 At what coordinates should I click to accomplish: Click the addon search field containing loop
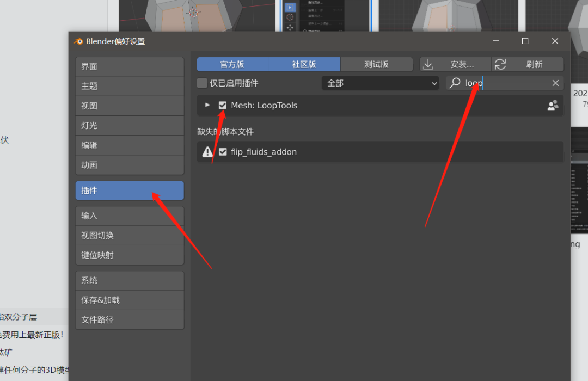[x=505, y=83]
